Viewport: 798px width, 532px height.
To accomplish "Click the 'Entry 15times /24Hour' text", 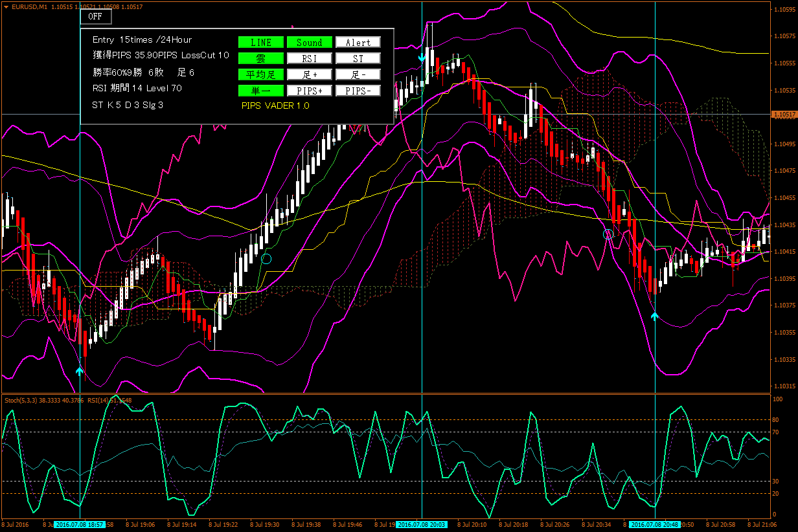I will tap(142, 40).
